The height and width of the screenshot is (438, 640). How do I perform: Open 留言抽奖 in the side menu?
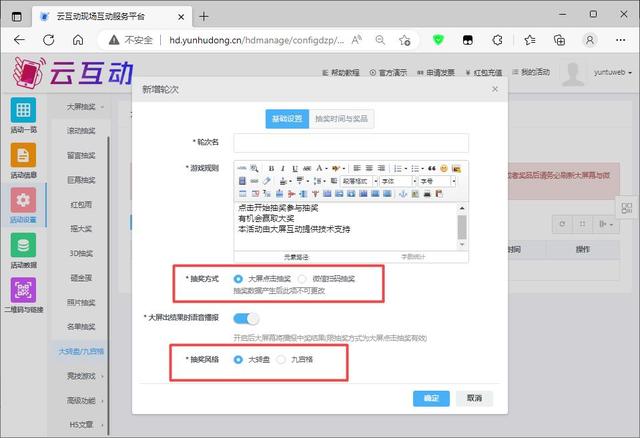coord(81,156)
